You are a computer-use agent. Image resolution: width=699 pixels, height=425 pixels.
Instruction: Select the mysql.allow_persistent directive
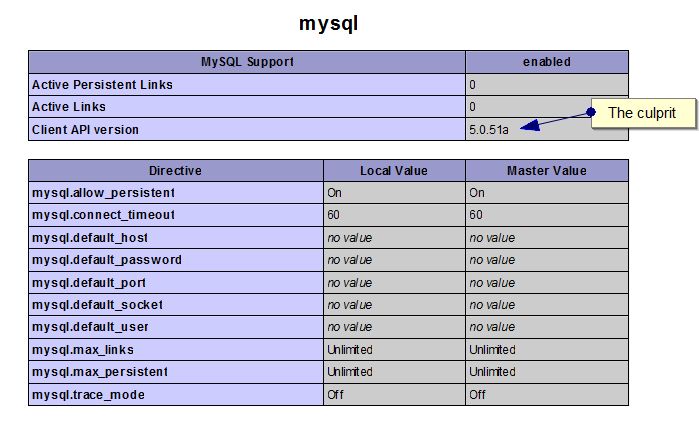pyautogui.click(x=103, y=193)
